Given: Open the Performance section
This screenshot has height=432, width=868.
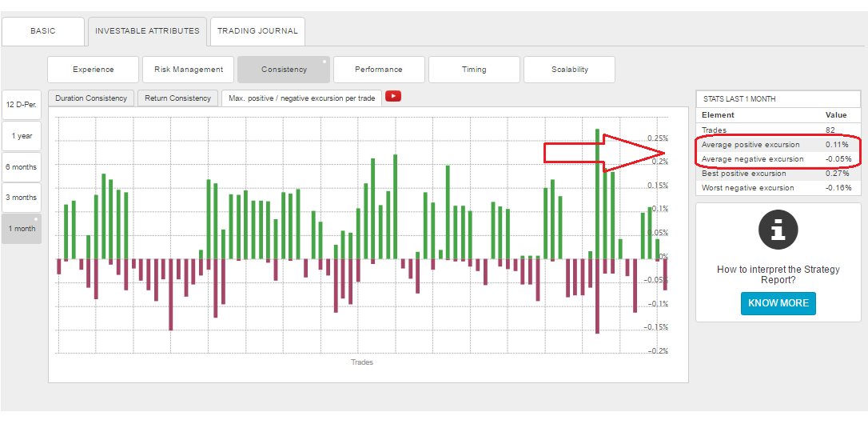Looking at the screenshot, I should 379,70.
